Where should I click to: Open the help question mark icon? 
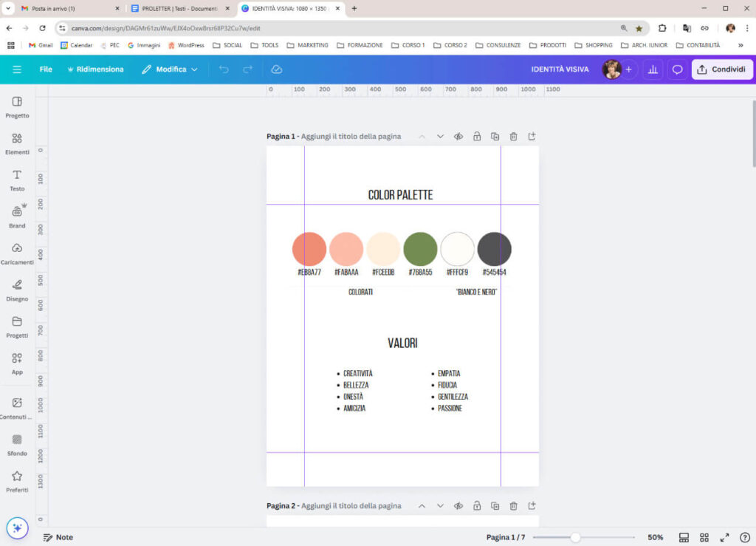click(745, 537)
